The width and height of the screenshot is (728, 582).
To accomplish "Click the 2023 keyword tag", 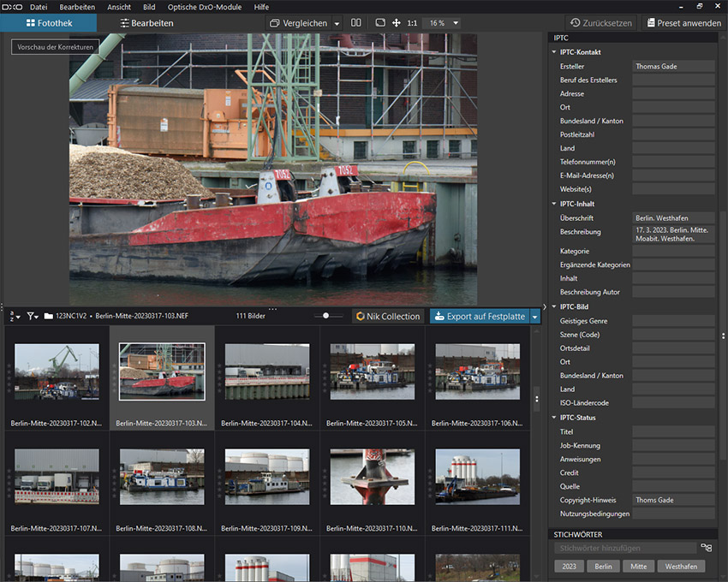I will pyautogui.click(x=569, y=567).
